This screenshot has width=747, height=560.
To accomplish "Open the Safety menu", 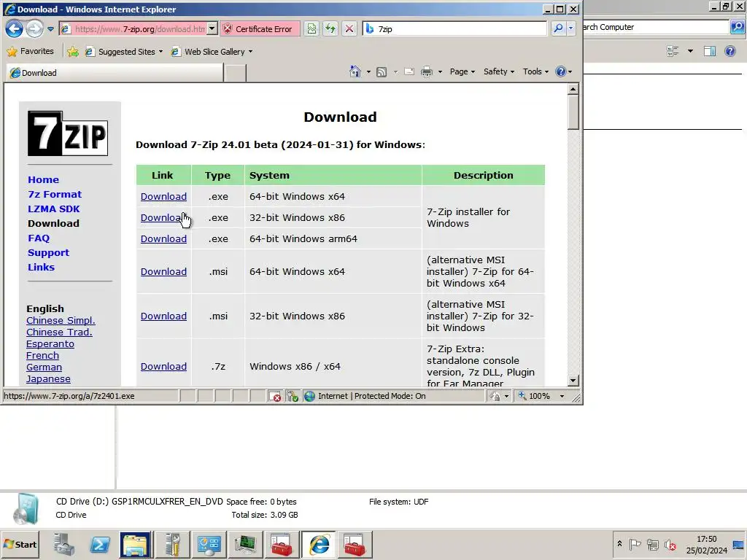I will click(499, 71).
